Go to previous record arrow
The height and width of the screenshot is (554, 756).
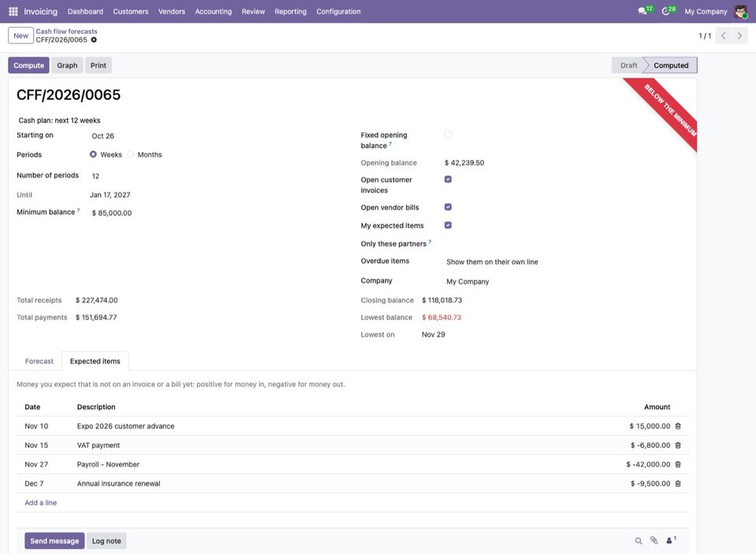point(723,35)
